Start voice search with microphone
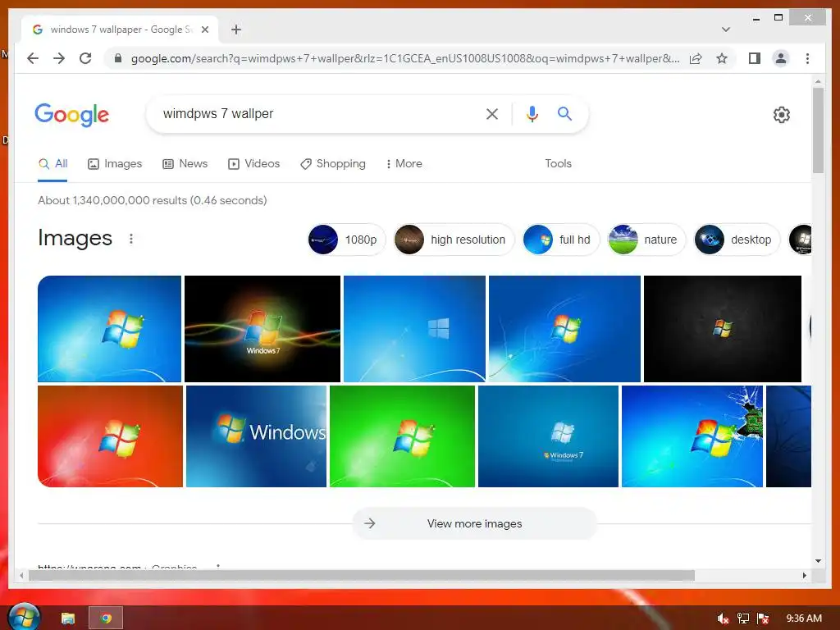Viewport: 840px width, 630px height. 532,113
